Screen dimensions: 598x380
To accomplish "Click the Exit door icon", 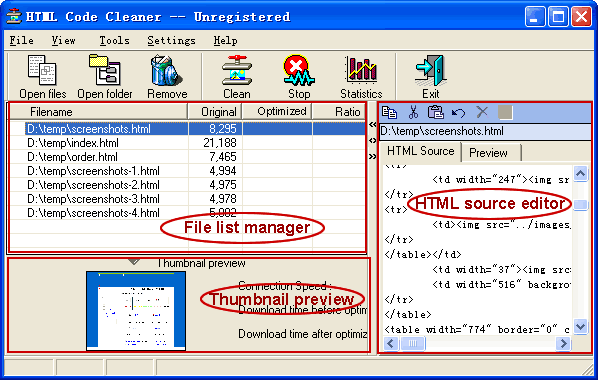I will (431, 70).
